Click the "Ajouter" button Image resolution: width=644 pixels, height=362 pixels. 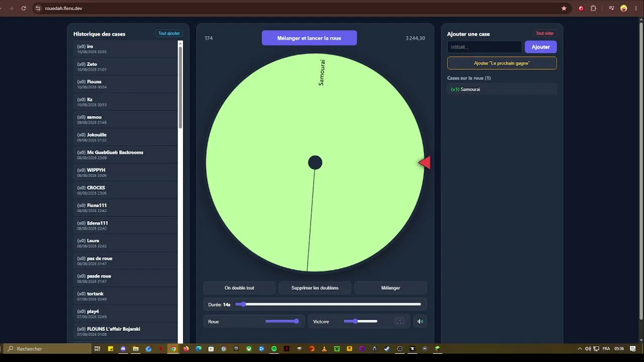[x=541, y=47]
